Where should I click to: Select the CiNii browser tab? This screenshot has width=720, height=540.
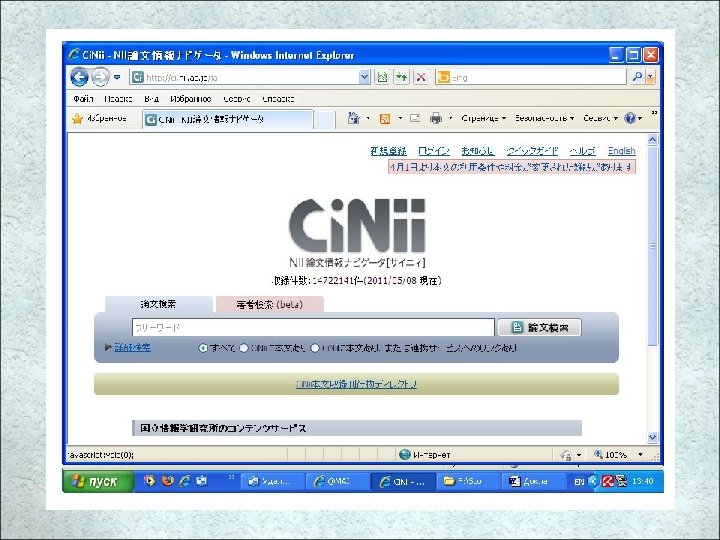[x=228, y=119]
